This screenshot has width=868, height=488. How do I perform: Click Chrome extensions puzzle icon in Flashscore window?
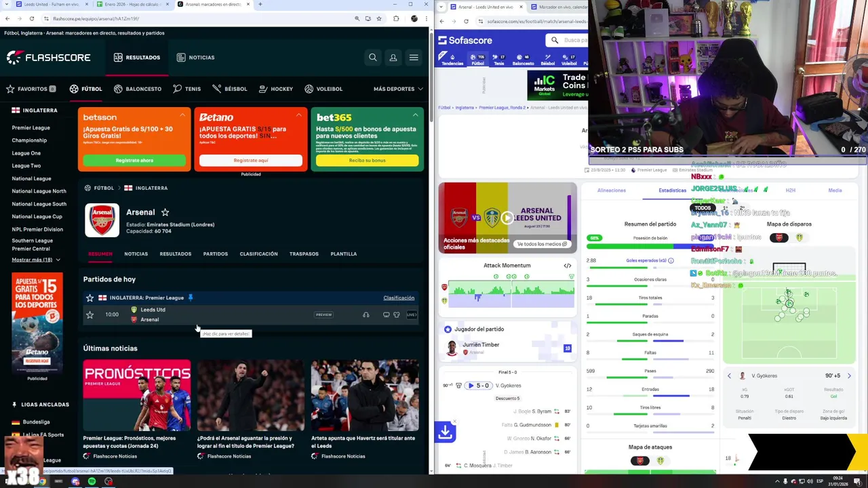click(x=396, y=18)
